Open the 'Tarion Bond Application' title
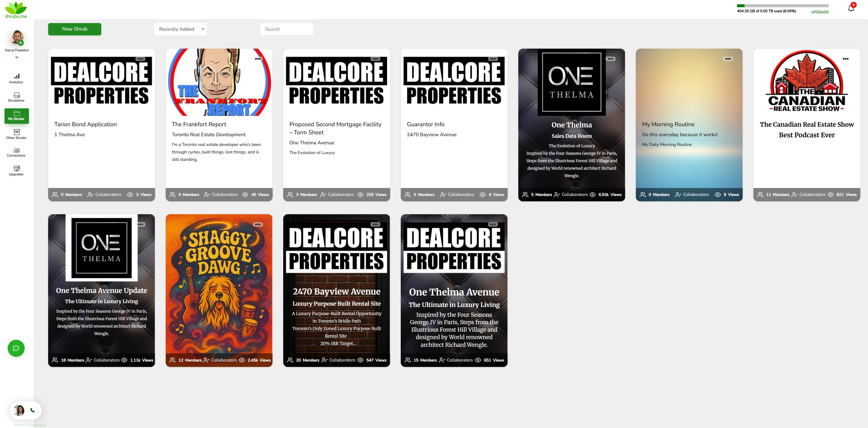The width and height of the screenshot is (868, 428). [86, 124]
